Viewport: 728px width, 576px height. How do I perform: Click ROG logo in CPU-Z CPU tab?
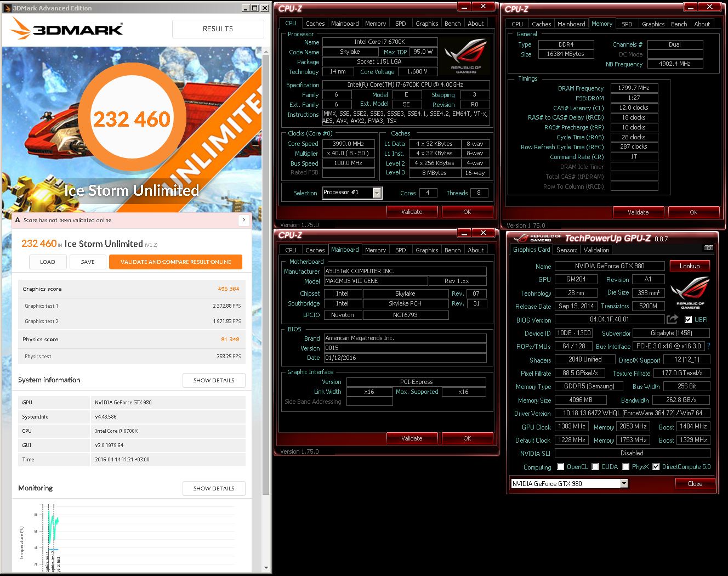(x=465, y=55)
